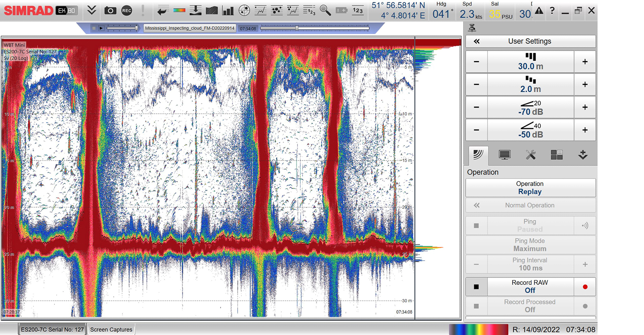Decrease the -70 dB gain with minus
Viewport: 644px width, 335px height.
476,107
